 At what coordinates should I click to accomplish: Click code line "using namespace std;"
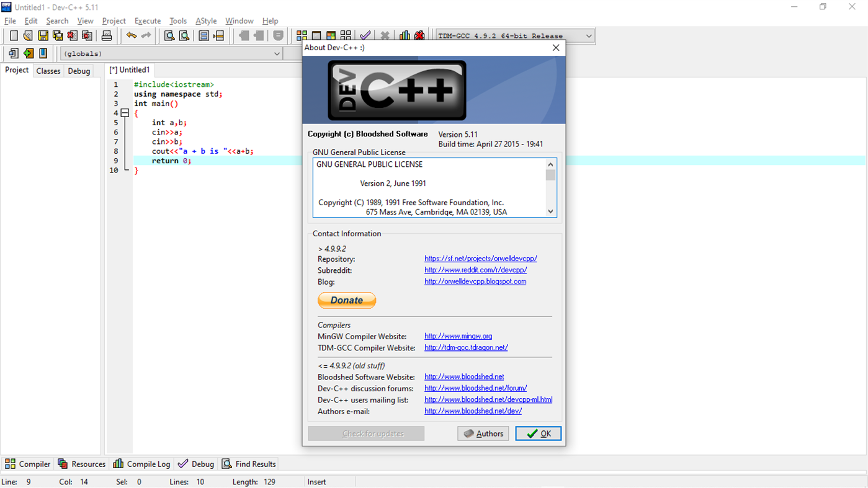(178, 94)
